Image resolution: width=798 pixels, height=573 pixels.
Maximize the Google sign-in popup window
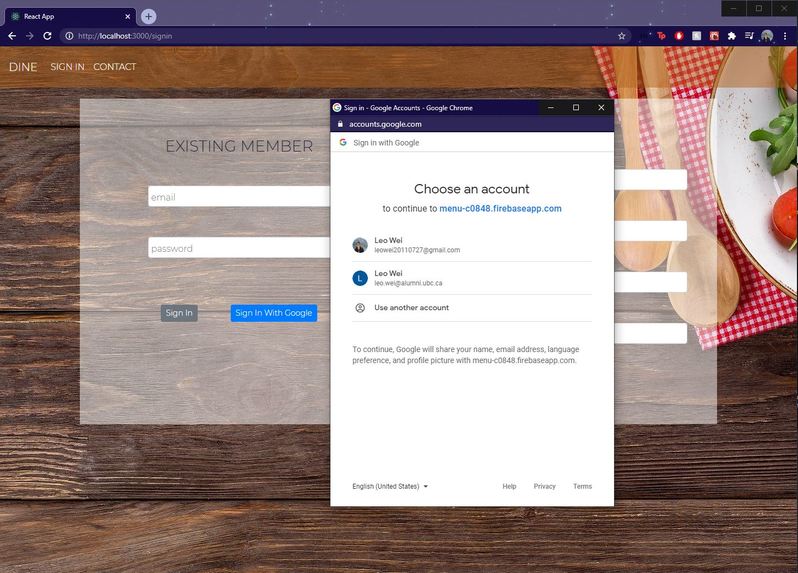pos(576,107)
